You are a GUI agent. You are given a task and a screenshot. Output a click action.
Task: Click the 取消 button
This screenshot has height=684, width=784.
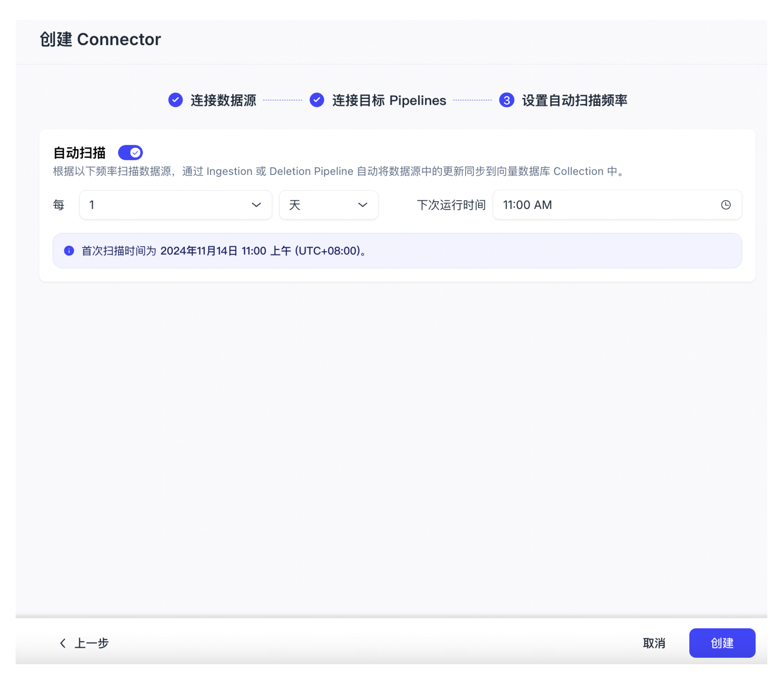[x=654, y=643]
